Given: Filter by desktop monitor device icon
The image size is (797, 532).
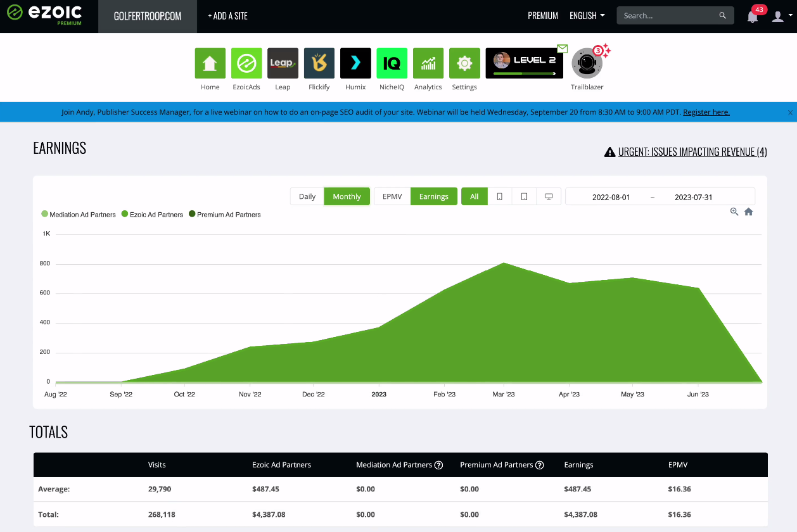Looking at the screenshot, I should coord(549,196).
